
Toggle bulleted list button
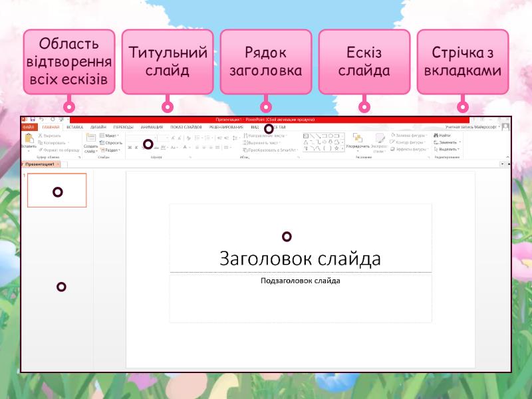[x=198, y=138]
